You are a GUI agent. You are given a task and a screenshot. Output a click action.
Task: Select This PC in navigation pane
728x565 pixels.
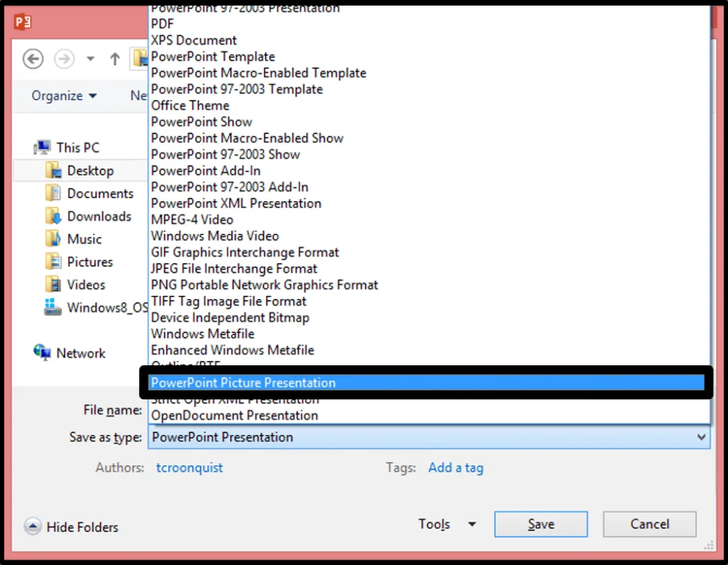point(78,148)
